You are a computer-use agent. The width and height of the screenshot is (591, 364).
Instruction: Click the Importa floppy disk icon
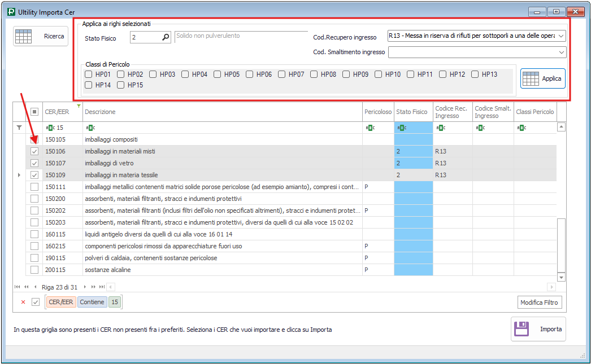(522, 329)
